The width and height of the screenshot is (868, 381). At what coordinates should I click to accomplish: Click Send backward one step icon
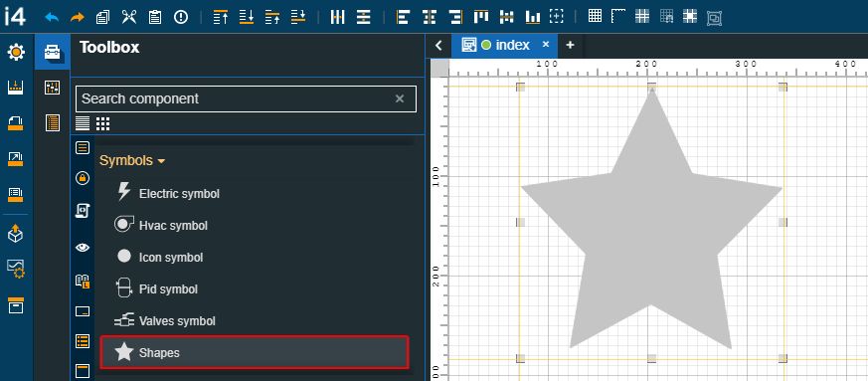click(x=298, y=17)
